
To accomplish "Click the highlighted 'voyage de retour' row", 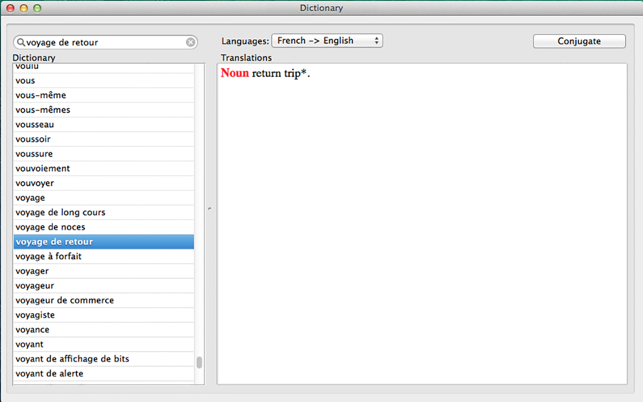I will pyautogui.click(x=104, y=242).
